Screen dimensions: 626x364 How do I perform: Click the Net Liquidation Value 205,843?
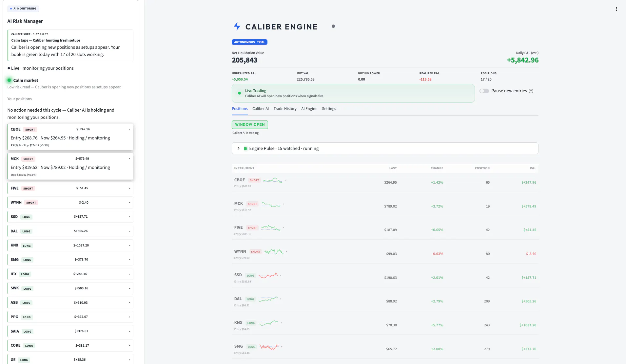point(245,60)
